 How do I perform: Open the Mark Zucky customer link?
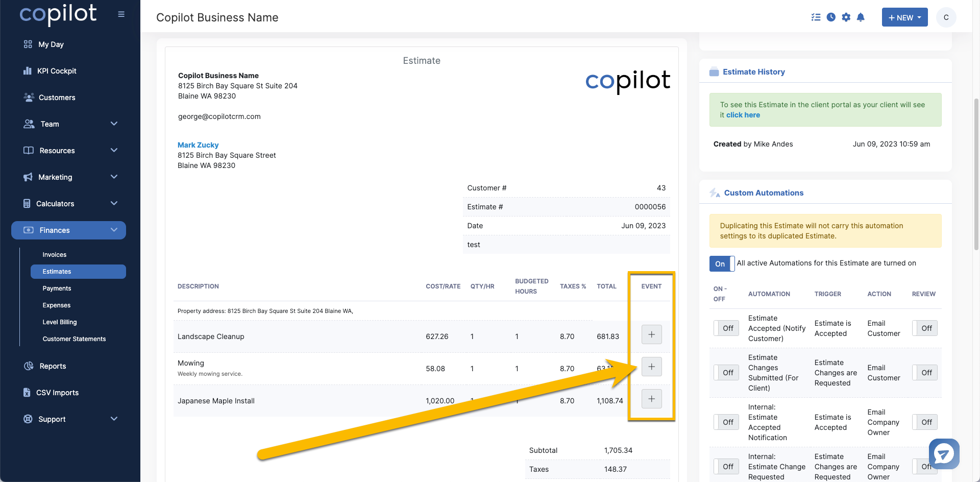click(x=198, y=145)
